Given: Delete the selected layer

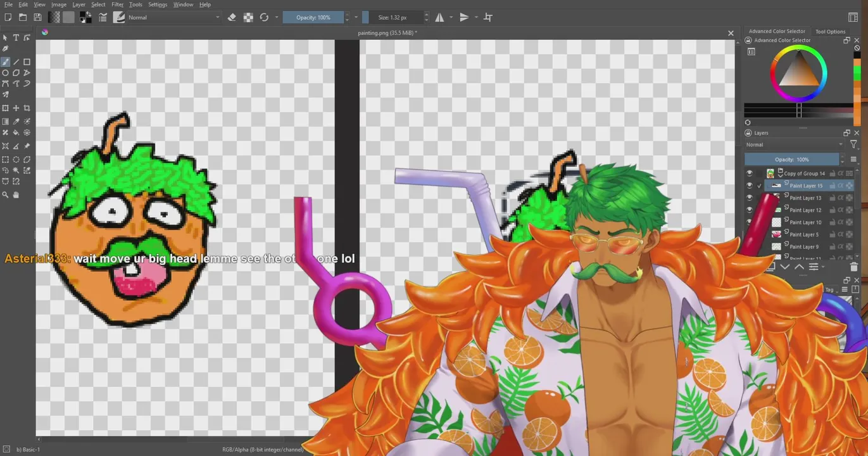Looking at the screenshot, I should pyautogui.click(x=853, y=267).
